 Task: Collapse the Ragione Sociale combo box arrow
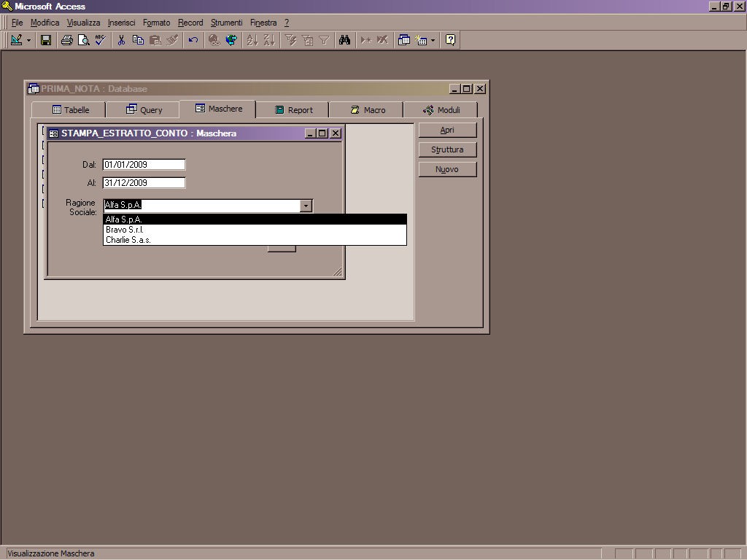coord(306,206)
